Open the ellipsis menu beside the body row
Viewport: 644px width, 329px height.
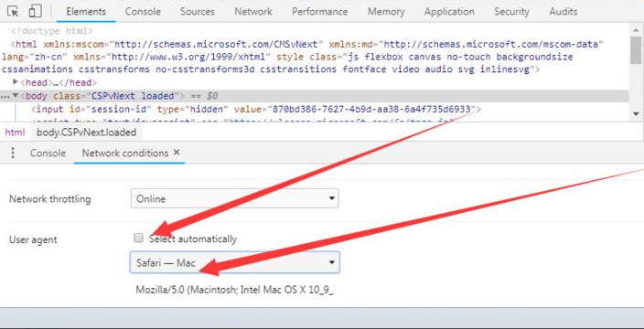5,97
